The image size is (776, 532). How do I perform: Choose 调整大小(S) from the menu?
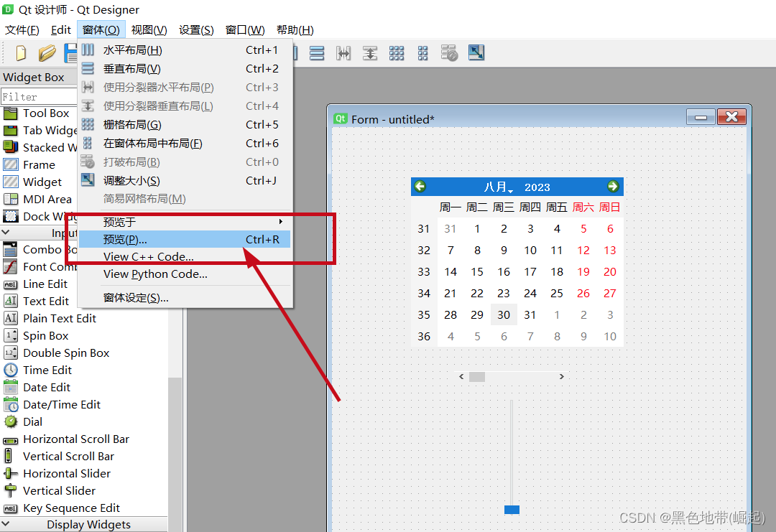tap(185, 180)
